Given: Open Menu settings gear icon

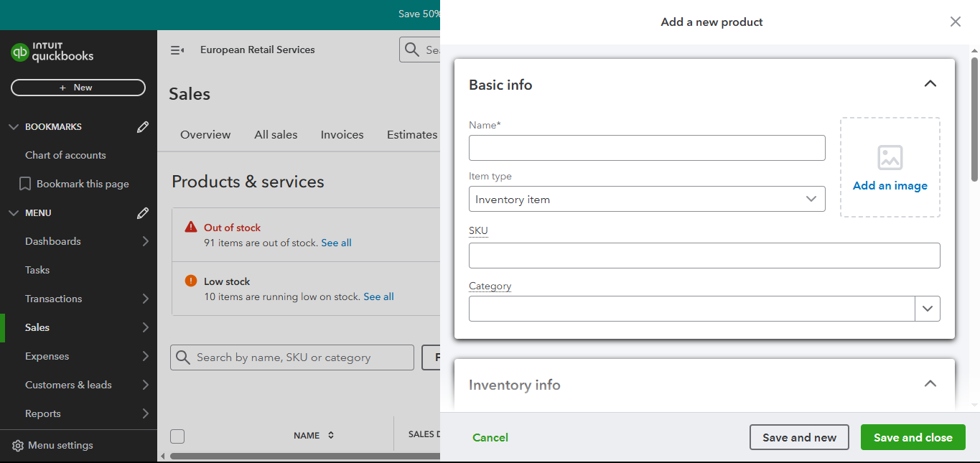Looking at the screenshot, I should tap(18, 446).
